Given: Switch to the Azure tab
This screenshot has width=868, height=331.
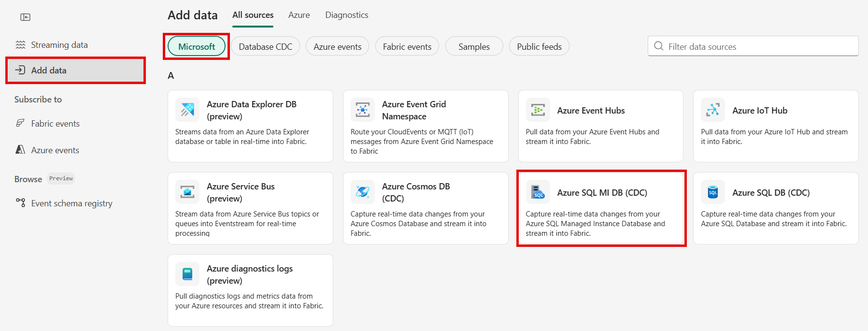Looking at the screenshot, I should tap(299, 15).
